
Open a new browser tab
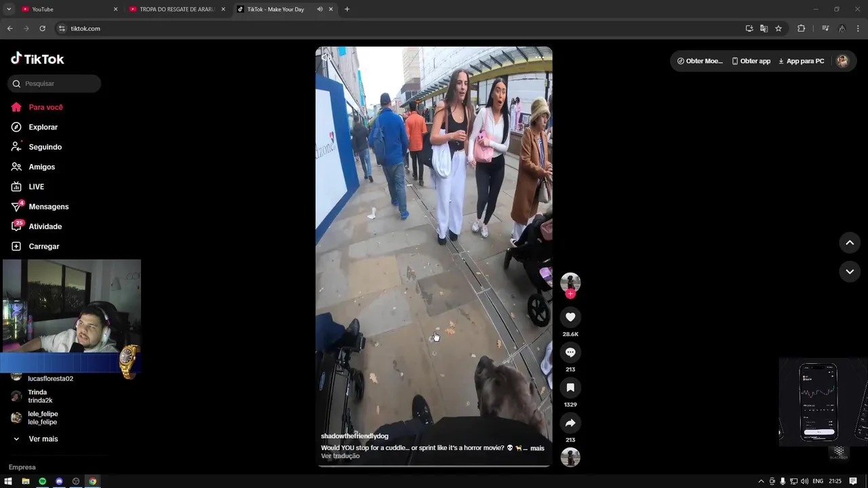pos(347,9)
